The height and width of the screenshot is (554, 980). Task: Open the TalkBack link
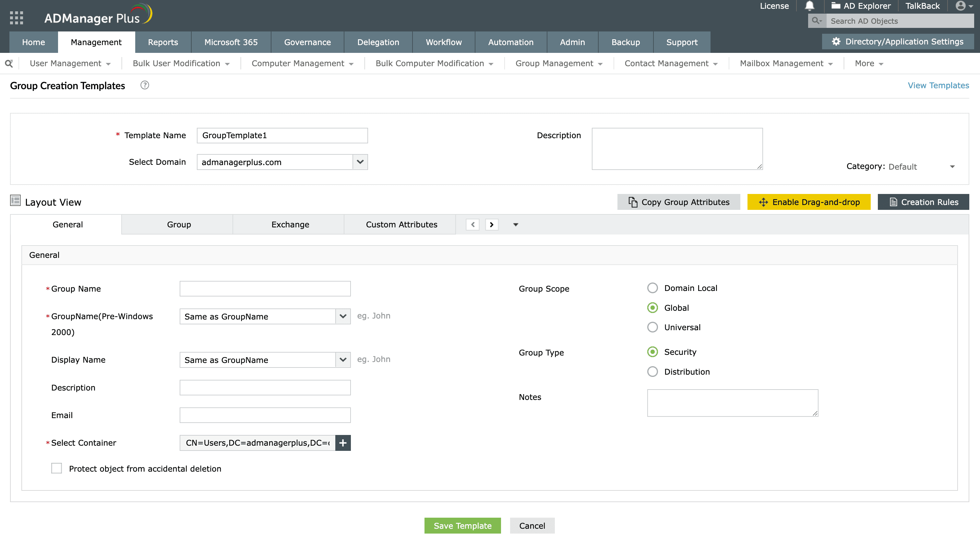tap(923, 6)
